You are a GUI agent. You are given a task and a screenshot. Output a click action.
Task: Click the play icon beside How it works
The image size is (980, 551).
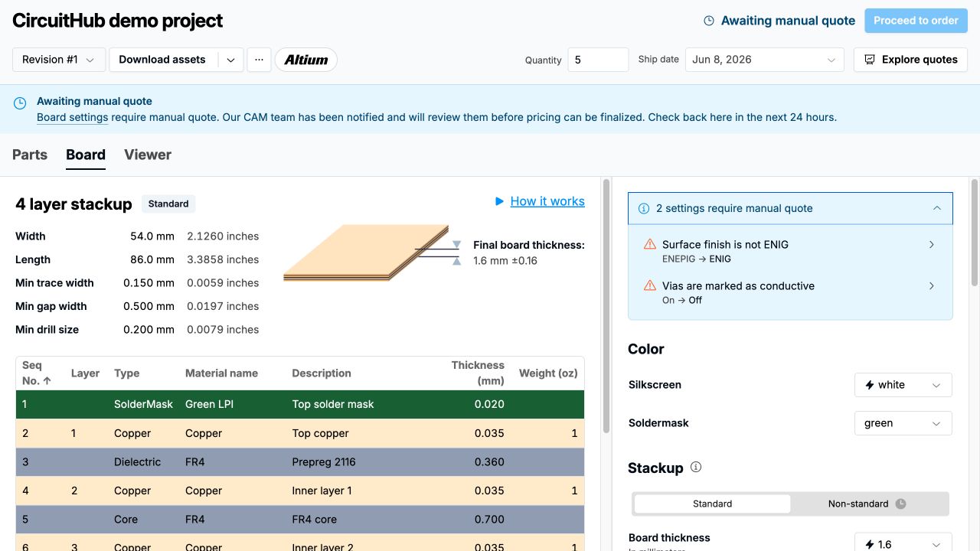pyautogui.click(x=499, y=201)
